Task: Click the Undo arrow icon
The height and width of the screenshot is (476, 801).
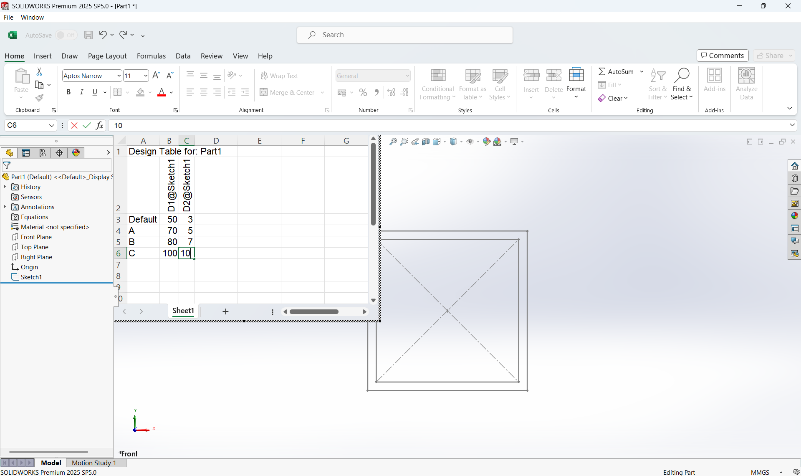Action: click(x=102, y=35)
